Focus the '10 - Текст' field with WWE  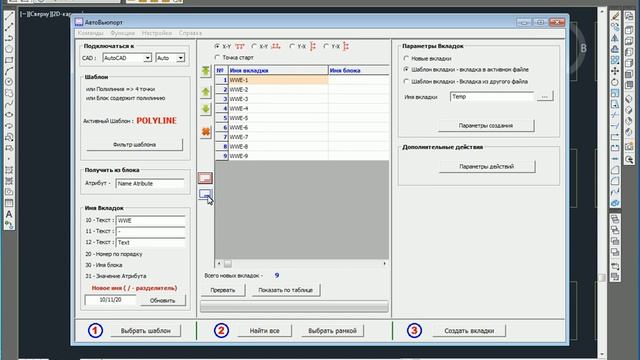pyautogui.click(x=150, y=220)
